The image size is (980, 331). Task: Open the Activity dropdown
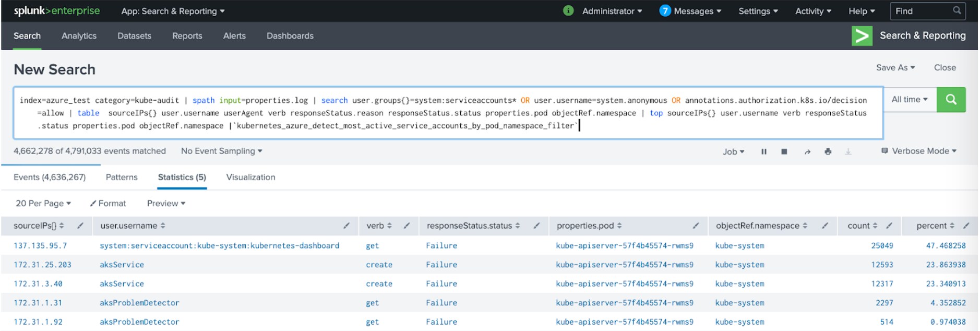pyautogui.click(x=813, y=11)
